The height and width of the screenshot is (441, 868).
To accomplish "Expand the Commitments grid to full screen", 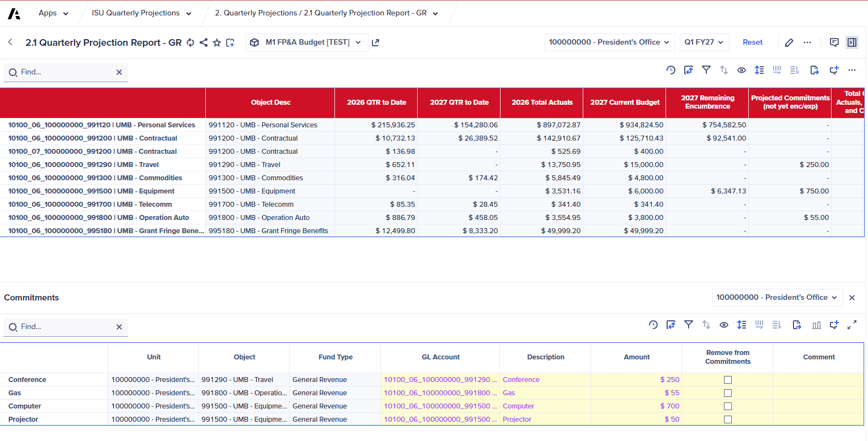I will [x=852, y=325].
